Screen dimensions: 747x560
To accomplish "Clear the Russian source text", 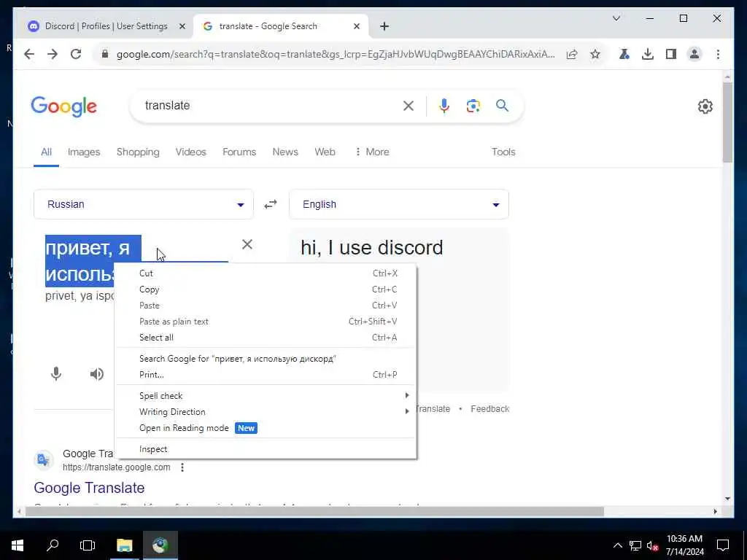I will (x=247, y=245).
